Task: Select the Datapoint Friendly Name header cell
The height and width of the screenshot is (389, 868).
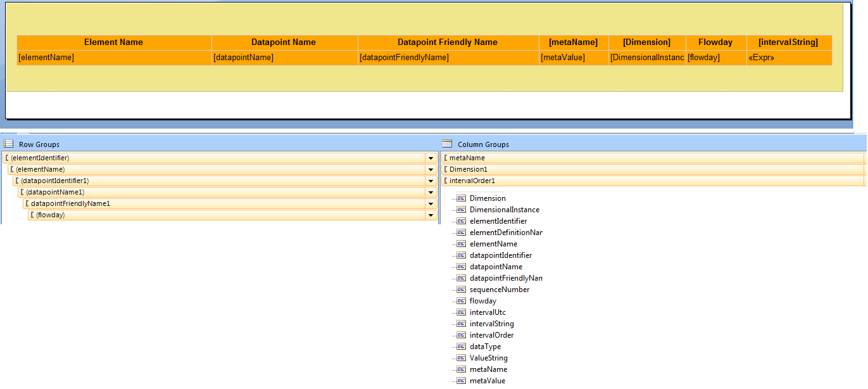Action: click(448, 42)
